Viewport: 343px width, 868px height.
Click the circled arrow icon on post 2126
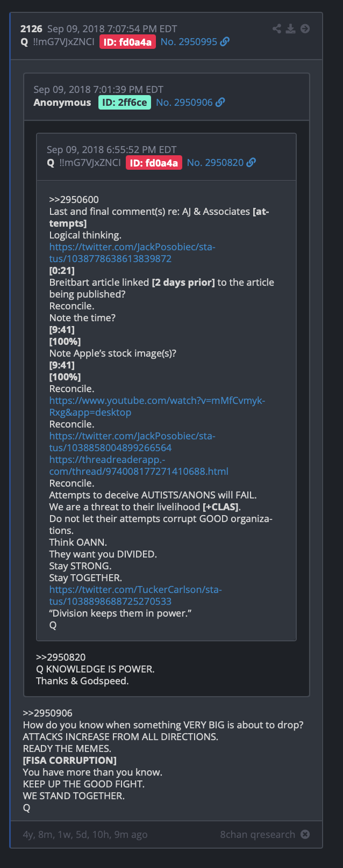[x=305, y=29]
